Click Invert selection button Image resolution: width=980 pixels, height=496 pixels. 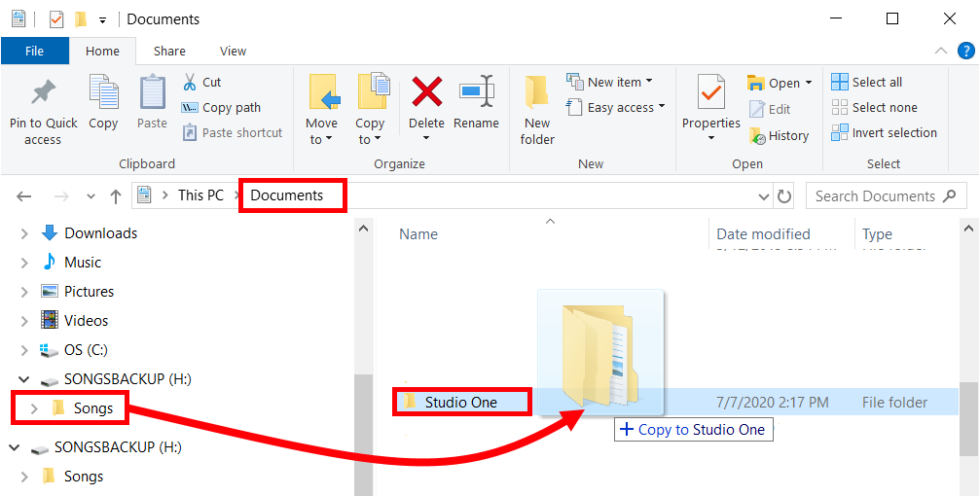[884, 133]
